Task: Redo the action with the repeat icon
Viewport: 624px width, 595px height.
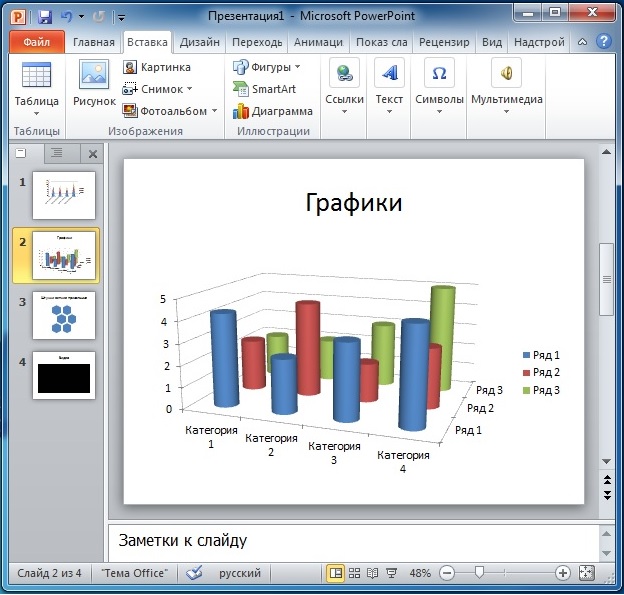Action: [98, 16]
